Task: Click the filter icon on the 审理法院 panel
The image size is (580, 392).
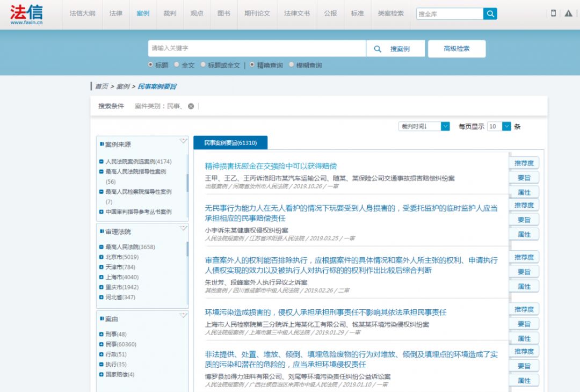Action: 183,229
